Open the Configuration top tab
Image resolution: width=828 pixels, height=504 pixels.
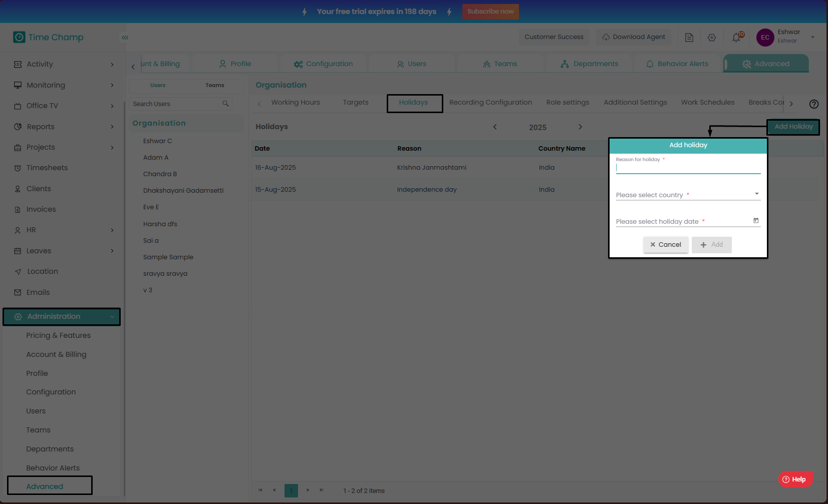pos(323,64)
